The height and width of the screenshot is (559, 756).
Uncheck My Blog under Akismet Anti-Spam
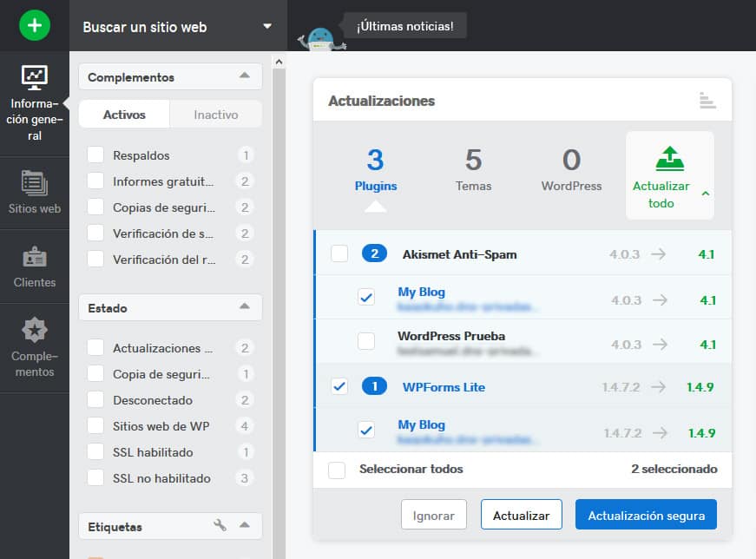(x=366, y=297)
